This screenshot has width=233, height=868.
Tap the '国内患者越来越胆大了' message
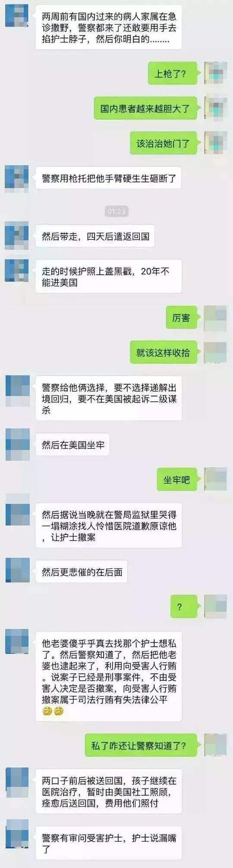(x=145, y=108)
